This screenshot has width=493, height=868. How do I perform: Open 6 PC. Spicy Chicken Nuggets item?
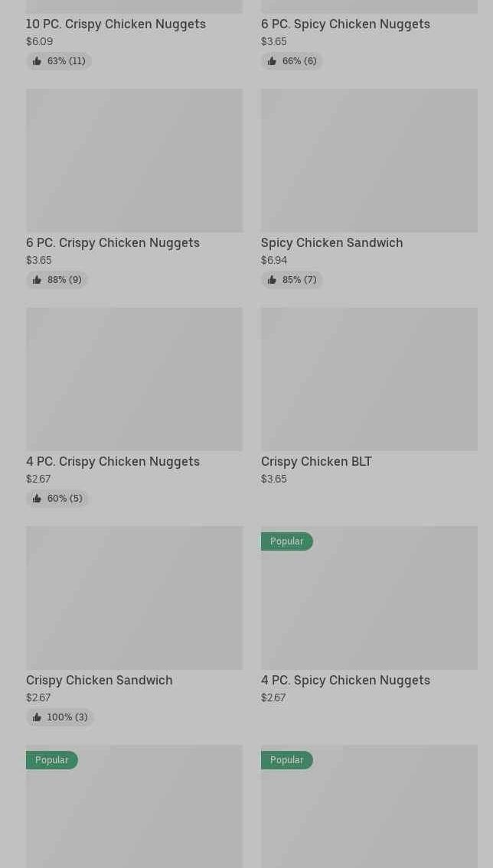345,24
